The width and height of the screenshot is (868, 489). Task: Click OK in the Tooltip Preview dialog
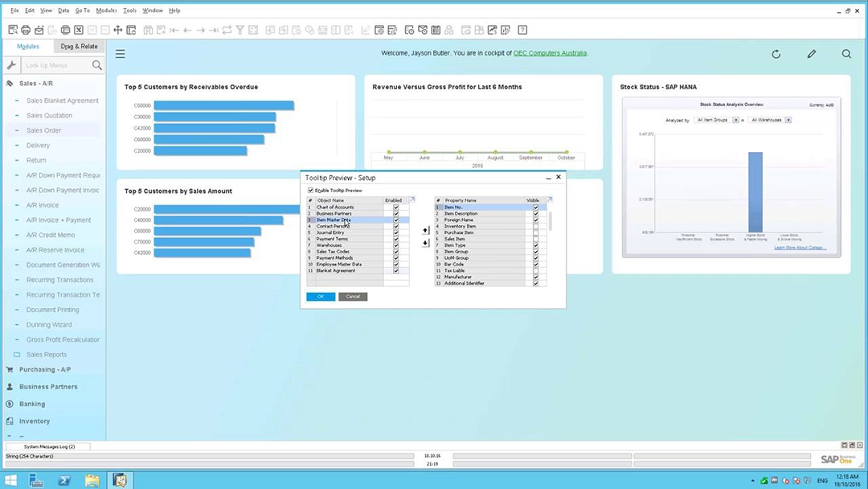pos(320,296)
